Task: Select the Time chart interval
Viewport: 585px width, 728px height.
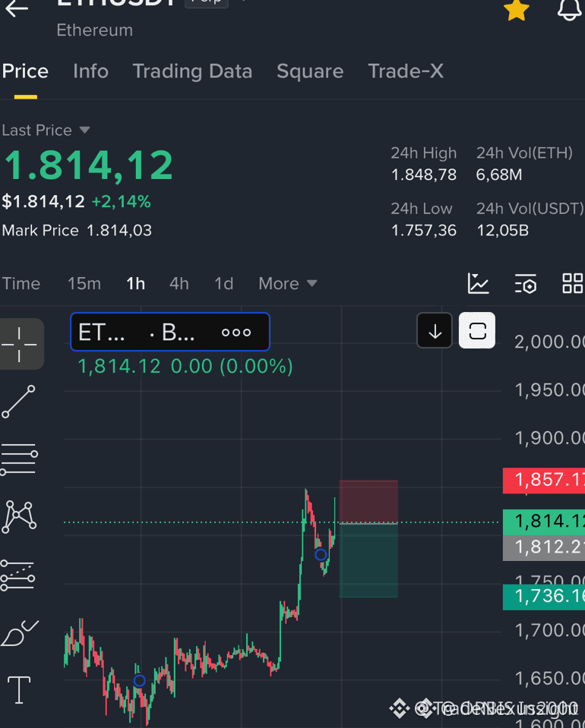Action: pos(21,284)
